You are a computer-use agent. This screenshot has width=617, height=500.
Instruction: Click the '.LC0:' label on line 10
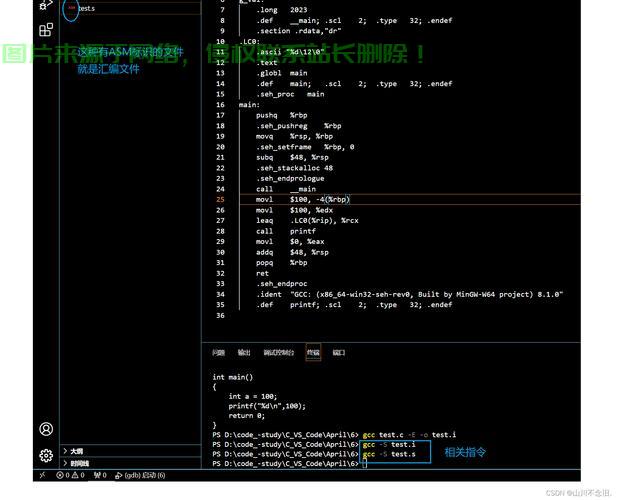pos(249,41)
